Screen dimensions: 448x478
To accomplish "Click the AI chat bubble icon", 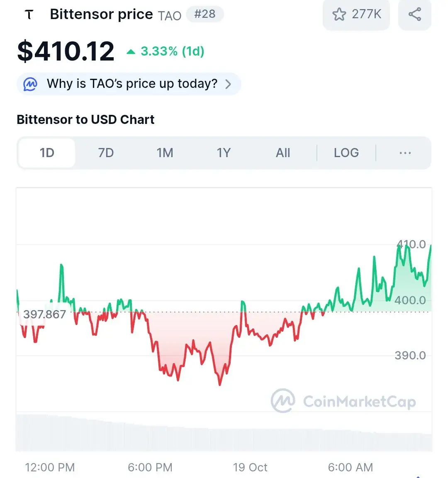I will point(30,84).
